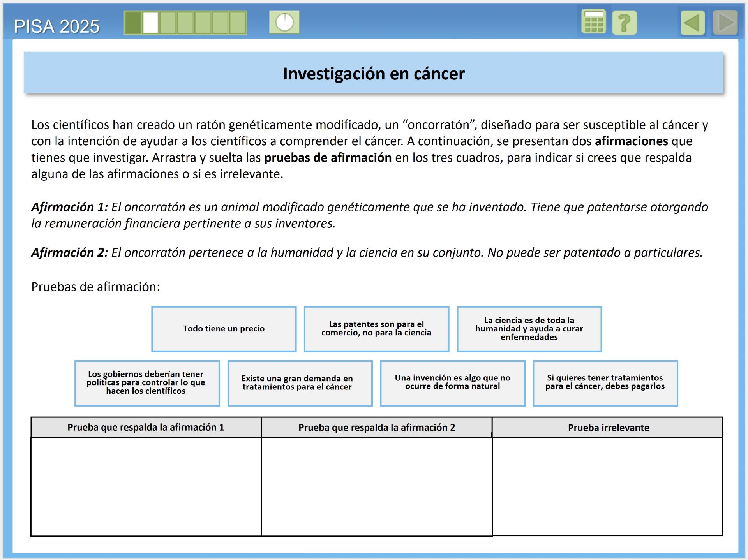Pick 'Existe una gran demanda en tratamientos' card
Viewport: 748px width, 560px height.
[x=300, y=383]
